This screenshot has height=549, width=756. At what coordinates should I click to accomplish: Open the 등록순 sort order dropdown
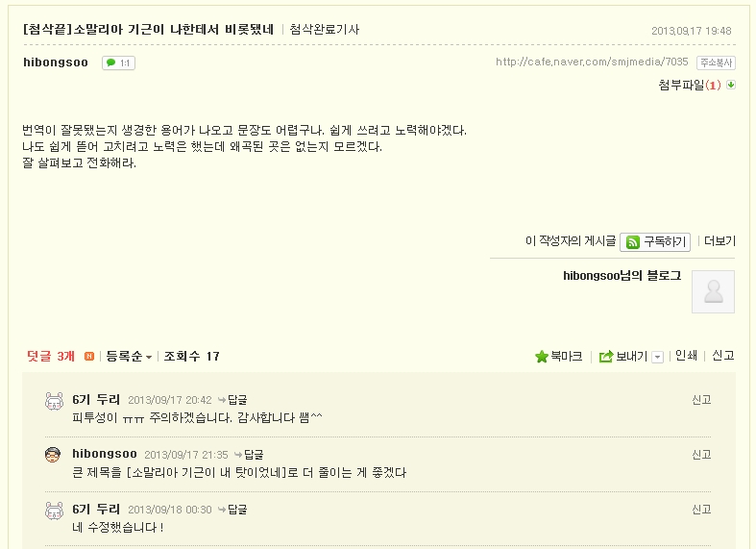129,357
